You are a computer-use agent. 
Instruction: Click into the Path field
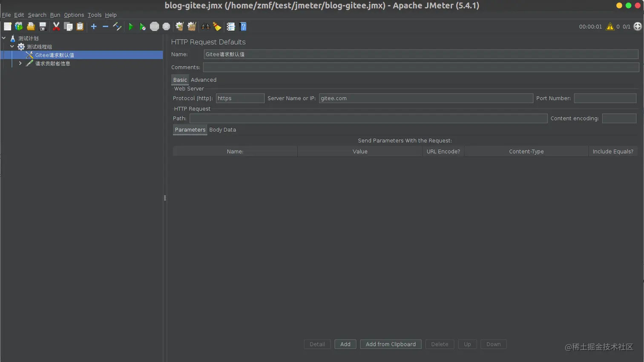(x=368, y=118)
